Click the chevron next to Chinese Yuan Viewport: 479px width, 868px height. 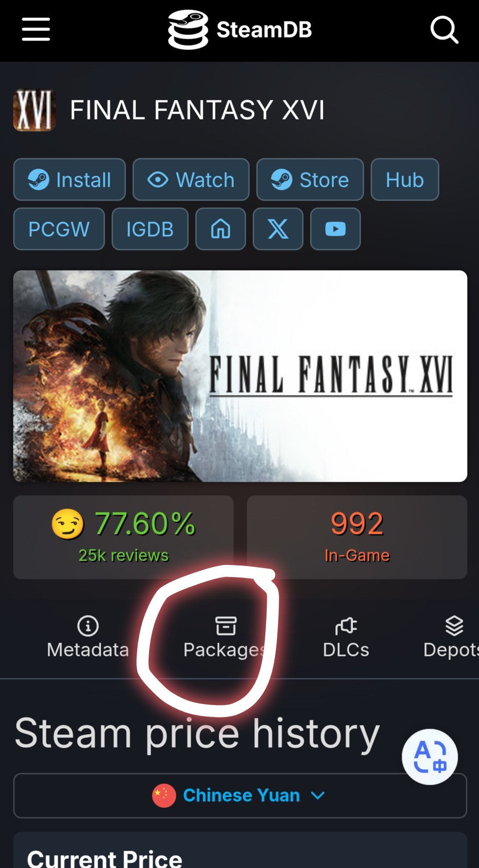pos(318,795)
